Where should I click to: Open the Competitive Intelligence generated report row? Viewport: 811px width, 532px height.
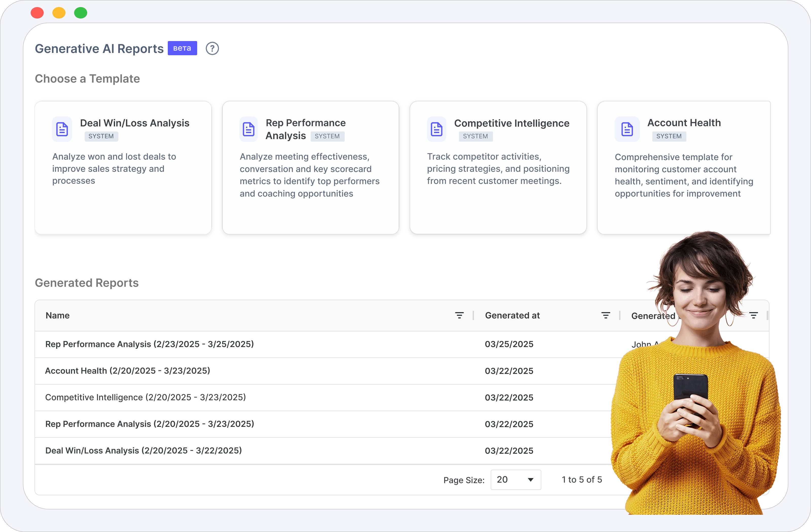click(x=145, y=397)
